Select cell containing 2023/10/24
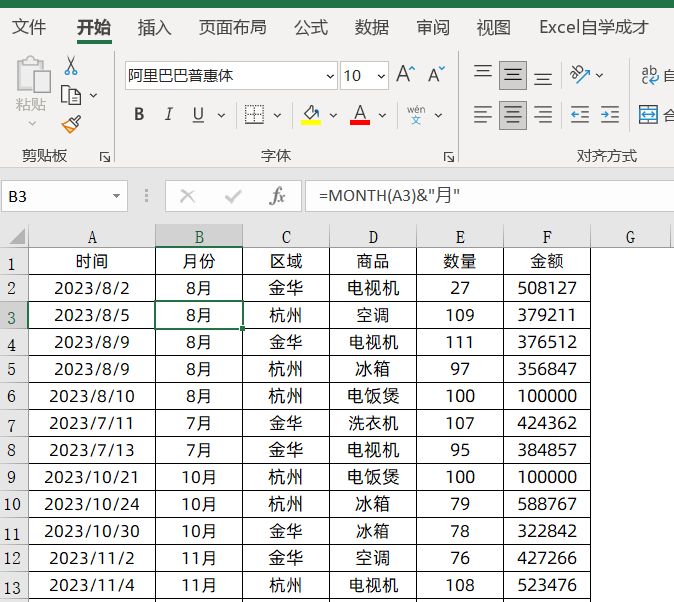674x602 pixels. click(92, 504)
